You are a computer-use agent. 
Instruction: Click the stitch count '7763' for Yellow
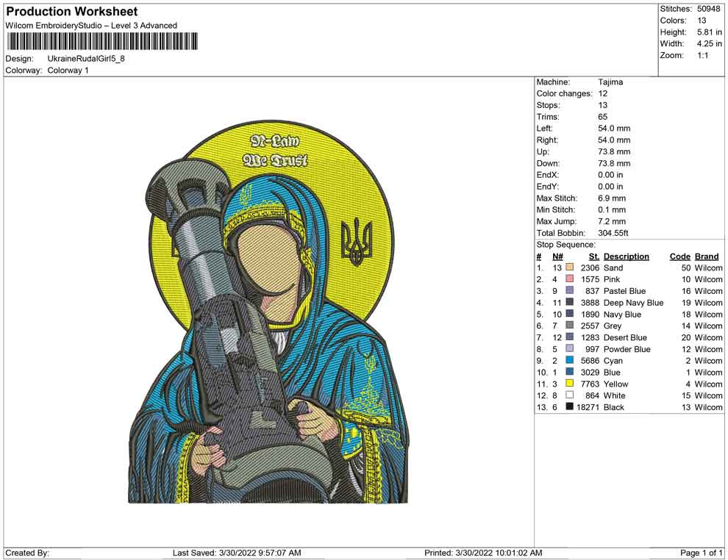click(590, 384)
